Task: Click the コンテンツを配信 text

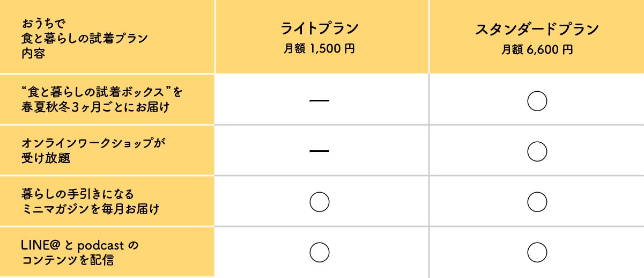Action: coord(68,260)
